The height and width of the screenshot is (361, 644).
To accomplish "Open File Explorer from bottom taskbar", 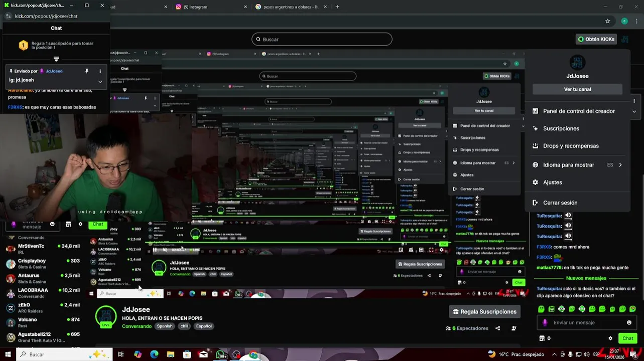I will [x=171, y=354].
